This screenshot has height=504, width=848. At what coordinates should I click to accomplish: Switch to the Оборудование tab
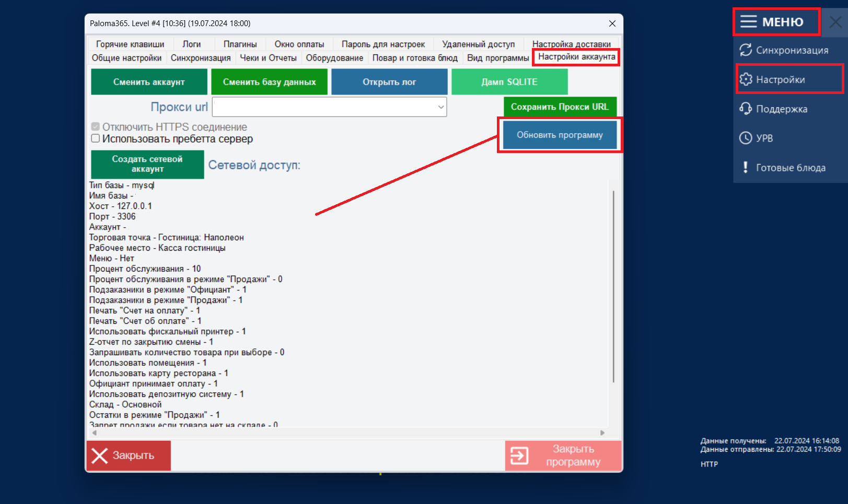(x=334, y=58)
